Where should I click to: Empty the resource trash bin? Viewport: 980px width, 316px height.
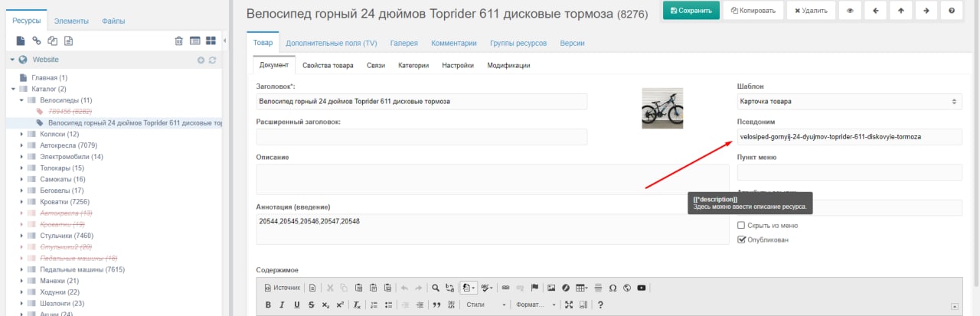(178, 40)
